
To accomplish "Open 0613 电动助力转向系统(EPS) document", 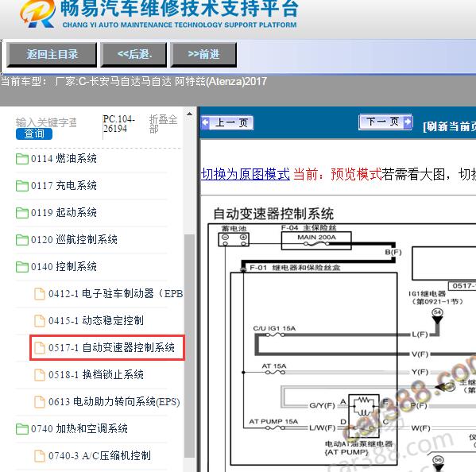I will (x=114, y=401).
